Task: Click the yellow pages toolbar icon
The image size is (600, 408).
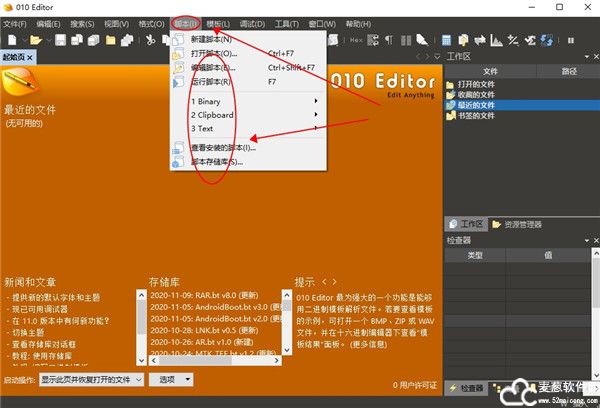Action: click(x=463, y=40)
